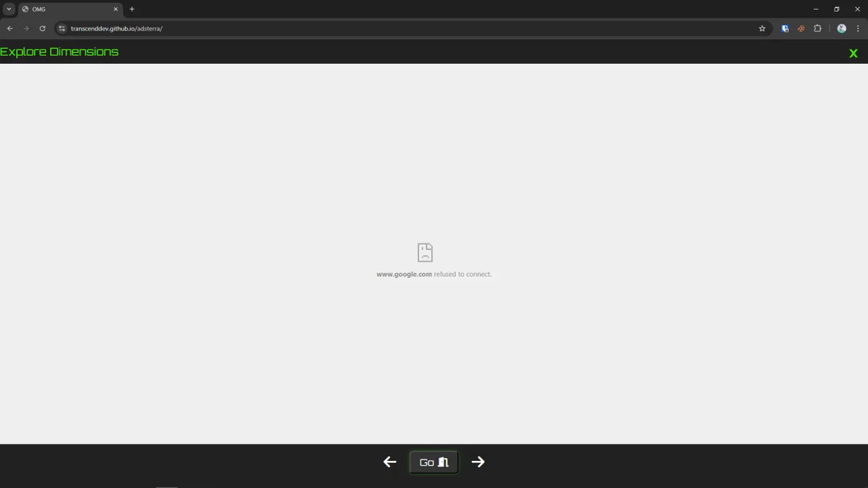Bookmark this page with star icon
Screen dimensions: 868x488
(762, 28)
